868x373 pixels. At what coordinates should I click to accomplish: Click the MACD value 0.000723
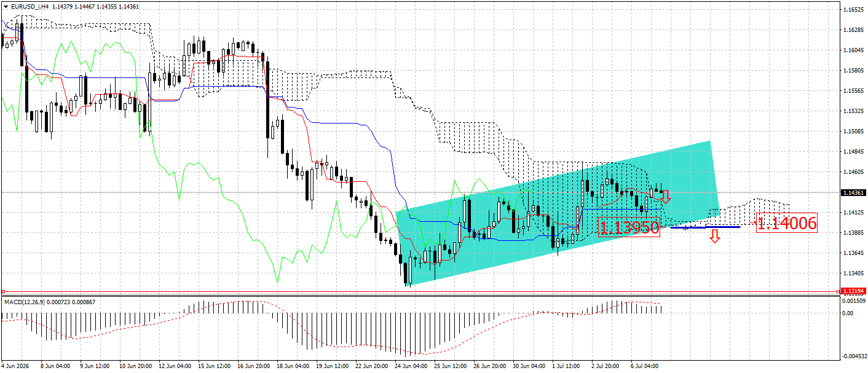click(58, 302)
